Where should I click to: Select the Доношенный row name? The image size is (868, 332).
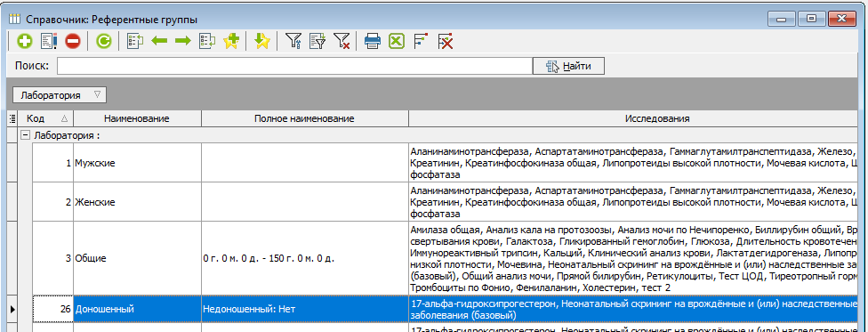(x=137, y=309)
